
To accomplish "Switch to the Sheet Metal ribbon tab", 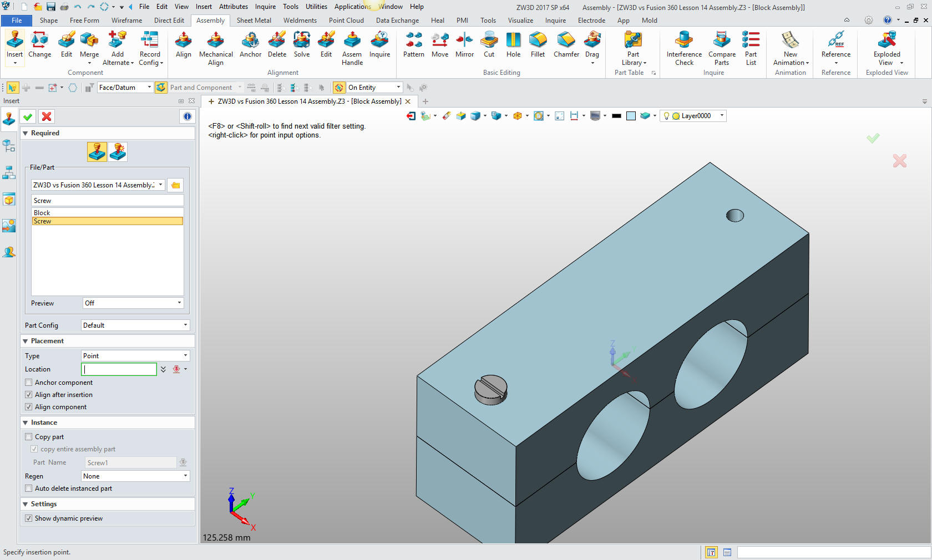I will click(254, 21).
